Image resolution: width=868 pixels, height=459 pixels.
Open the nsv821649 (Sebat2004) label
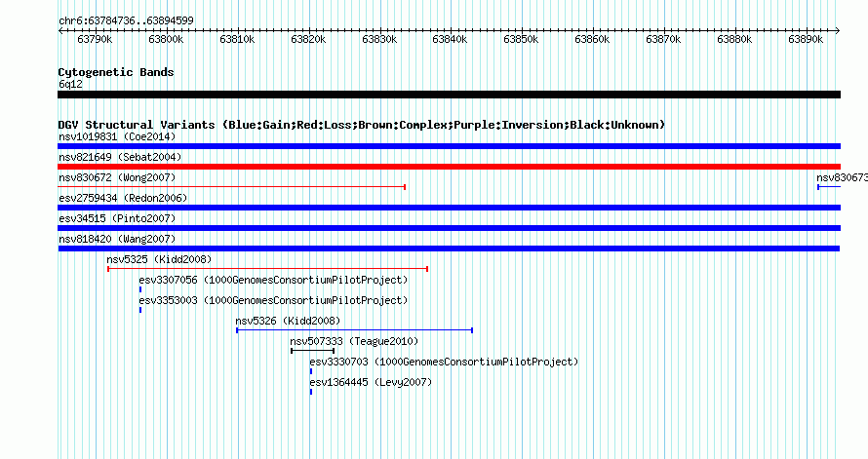[x=120, y=157]
